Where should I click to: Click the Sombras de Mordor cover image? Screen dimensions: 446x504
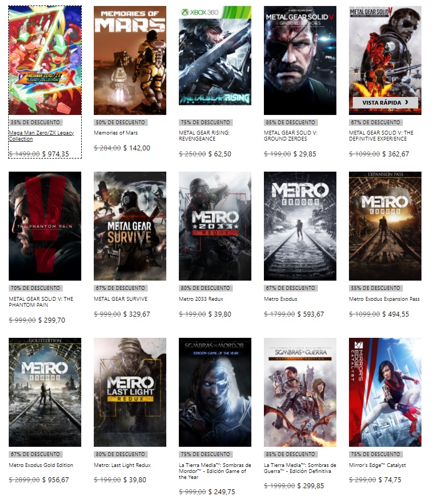coord(215,392)
